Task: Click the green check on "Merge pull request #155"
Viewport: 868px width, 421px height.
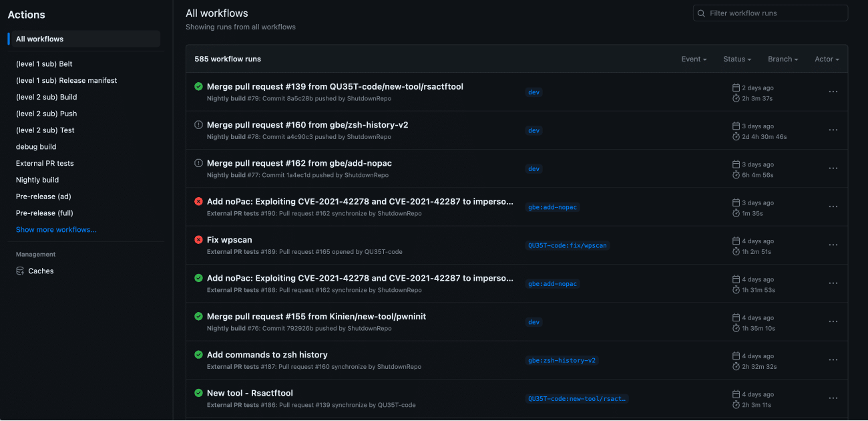Action: click(197, 316)
